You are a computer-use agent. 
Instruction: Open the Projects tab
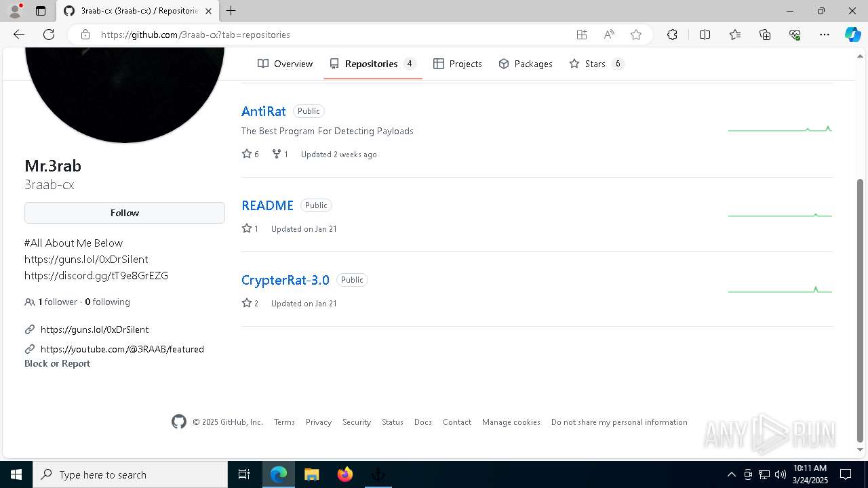coord(458,64)
